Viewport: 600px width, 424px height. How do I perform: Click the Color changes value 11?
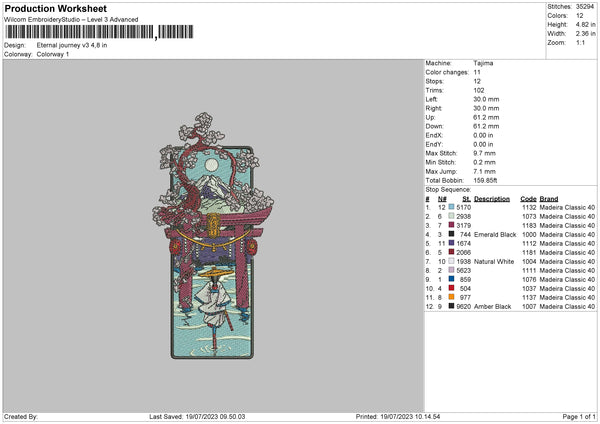pyautogui.click(x=477, y=72)
